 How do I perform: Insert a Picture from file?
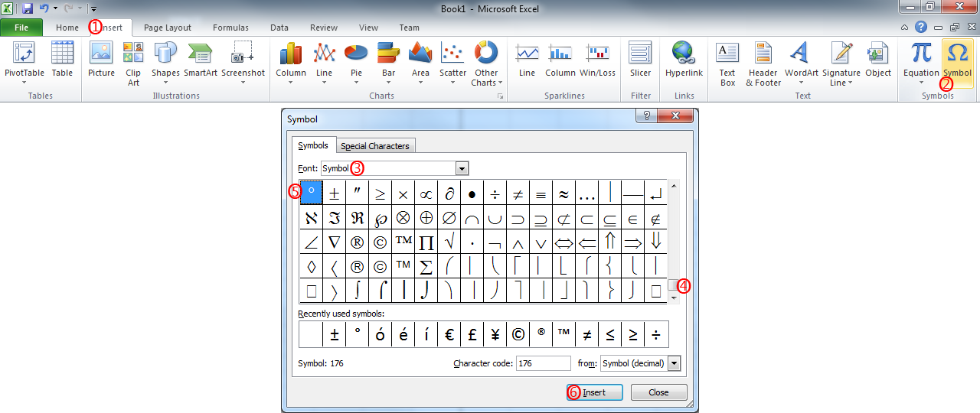click(x=101, y=60)
